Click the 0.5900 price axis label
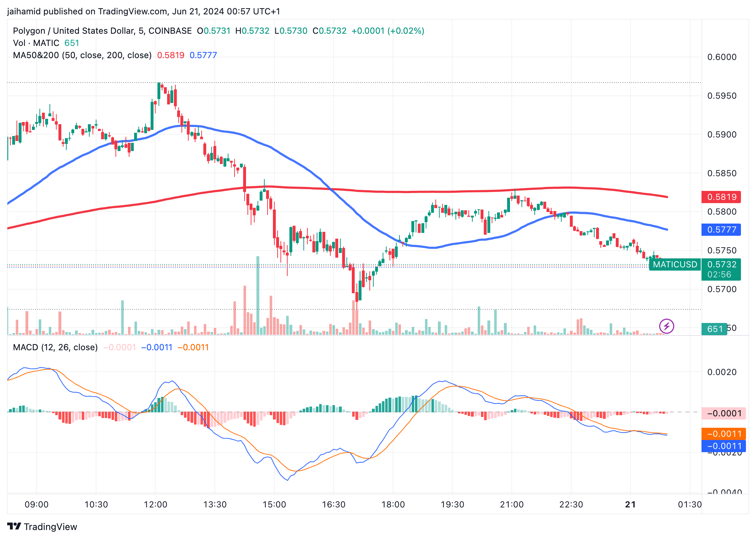 tap(722, 135)
